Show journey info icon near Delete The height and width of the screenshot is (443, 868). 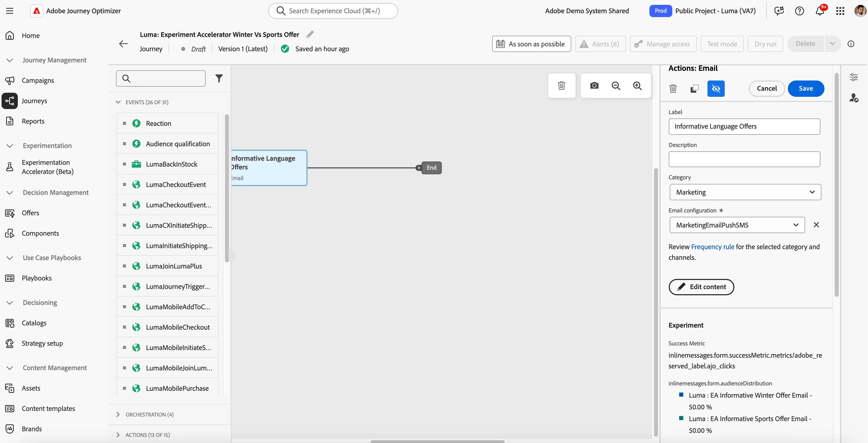click(851, 44)
